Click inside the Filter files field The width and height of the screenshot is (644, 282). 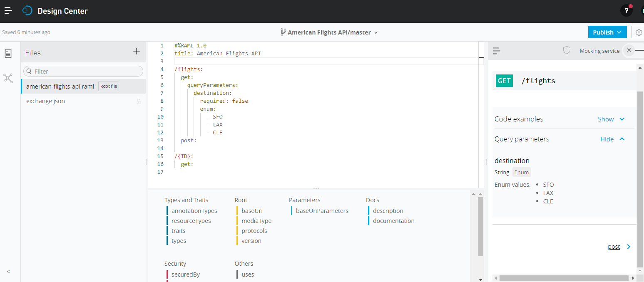coord(83,71)
